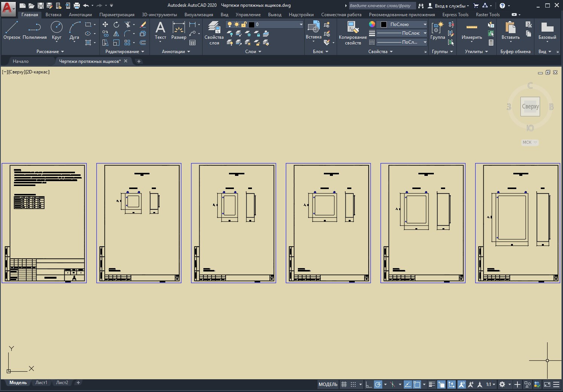Toggle polar tracking in status bar
Viewport: 563px width, 392px height.
[378, 384]
